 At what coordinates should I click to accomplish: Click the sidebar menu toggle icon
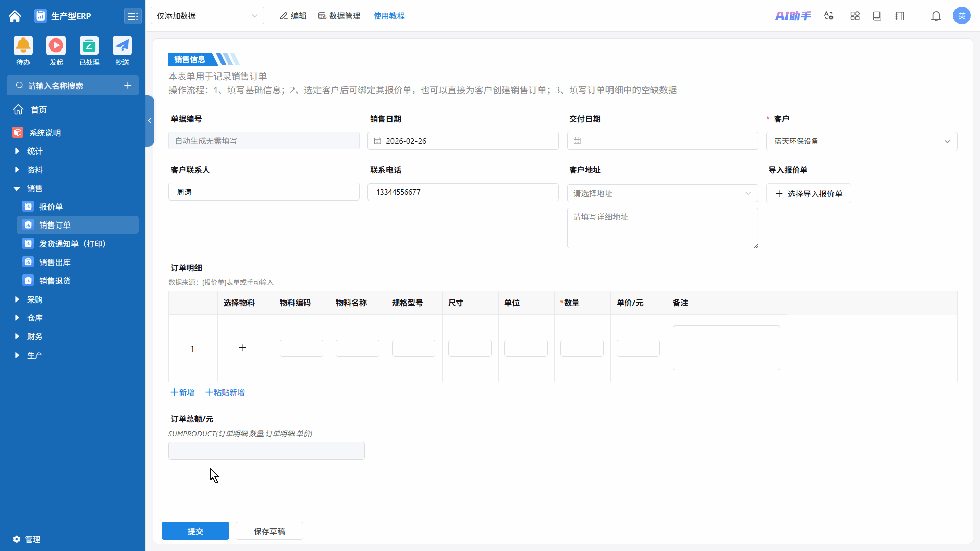[x=132, y=16]
